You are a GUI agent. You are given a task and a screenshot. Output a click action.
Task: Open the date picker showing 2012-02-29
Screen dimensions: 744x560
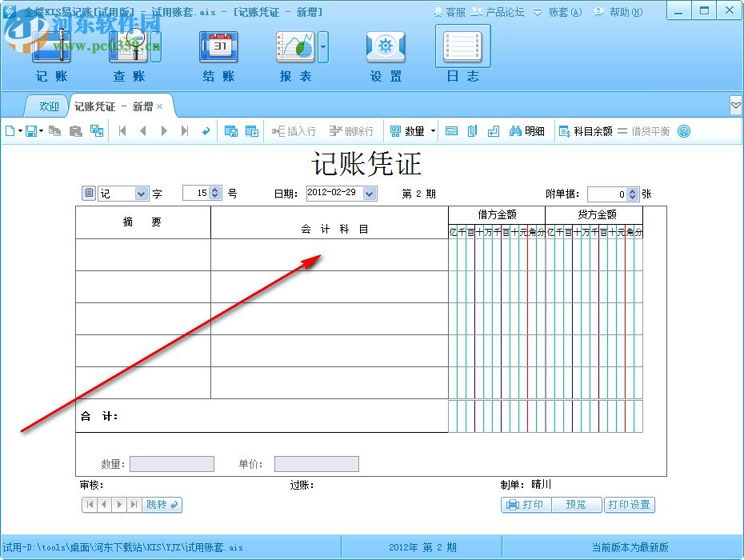click(x=368, y=193)
